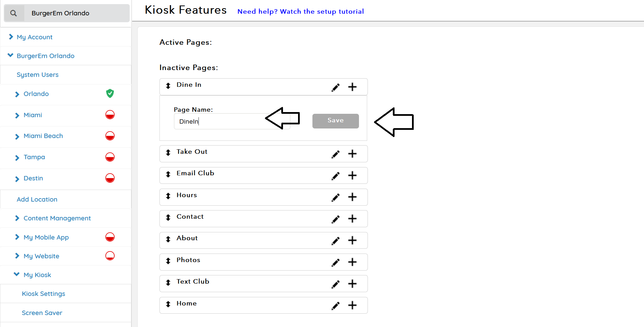Add the Home page using plus icon
644x327 pixels.
(x=352, y=305)
